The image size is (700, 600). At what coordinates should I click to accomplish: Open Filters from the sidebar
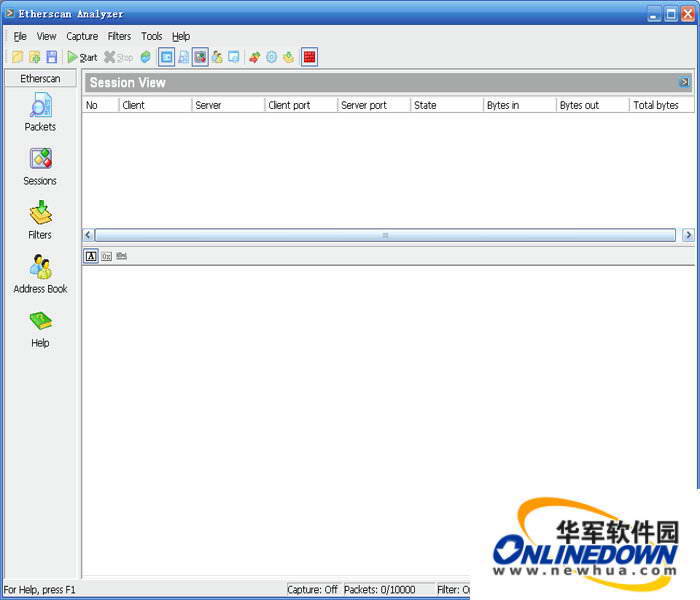40,220
